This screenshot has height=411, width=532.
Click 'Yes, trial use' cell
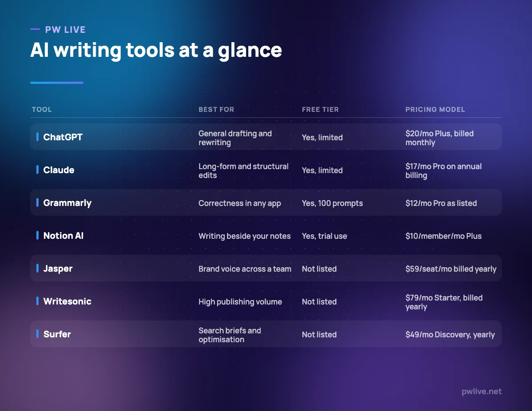coord(325,236)
